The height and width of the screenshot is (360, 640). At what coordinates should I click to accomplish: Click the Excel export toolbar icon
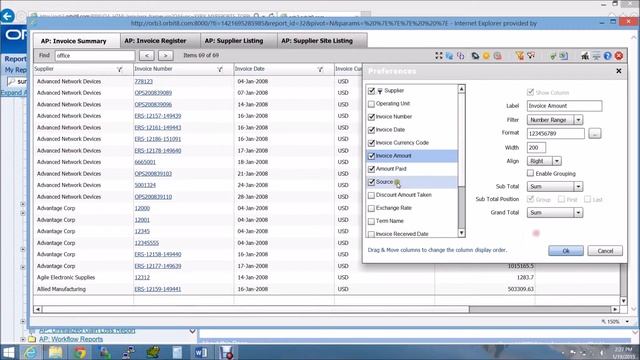point(564,56)
